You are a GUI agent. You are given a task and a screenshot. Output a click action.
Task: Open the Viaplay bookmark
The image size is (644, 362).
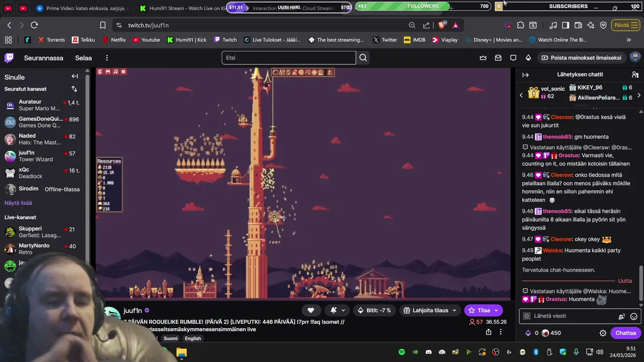coord(445,40)
